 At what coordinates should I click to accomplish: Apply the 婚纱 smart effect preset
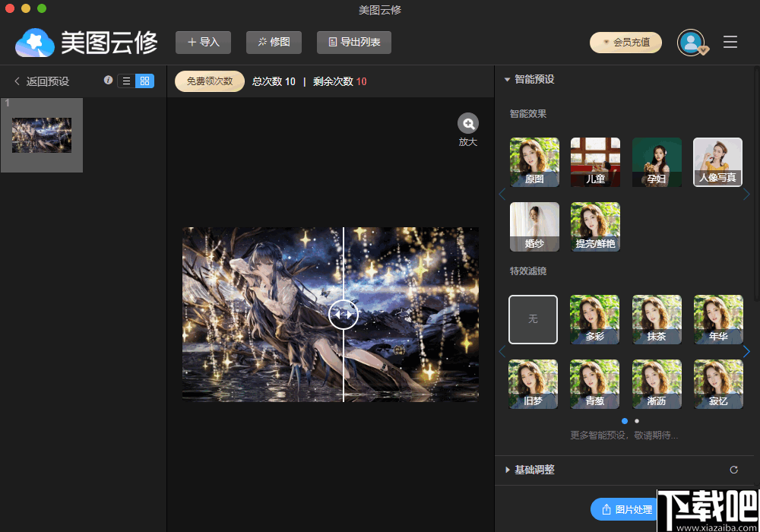[x=534, y=226]
